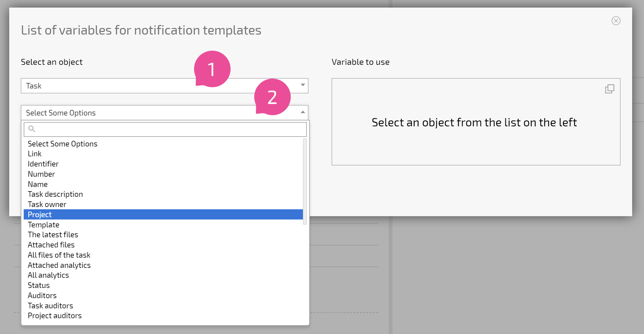Image resolution: width=644 pixels, height=334 pixels.
Task: Choose Attached analytics option
Action: [163, 265]
